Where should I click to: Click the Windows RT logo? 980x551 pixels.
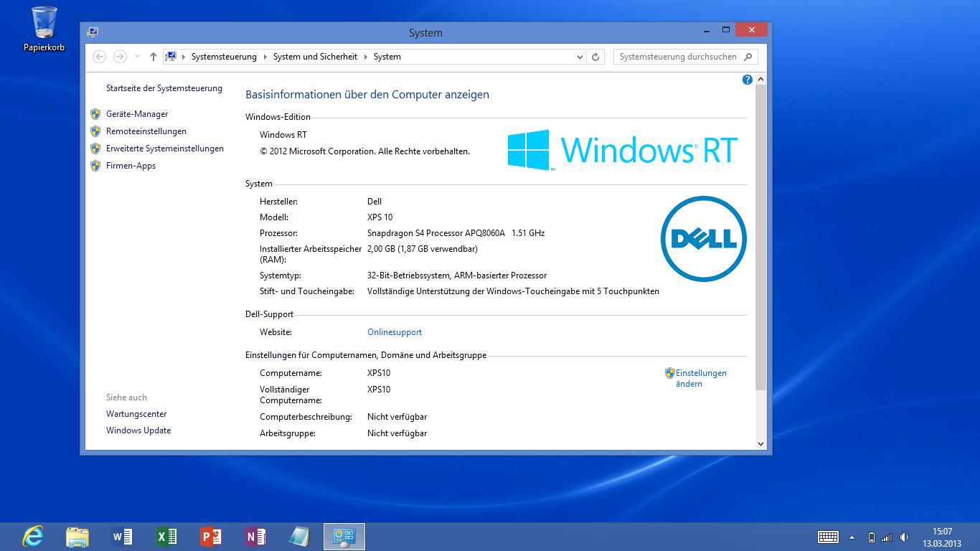click(623, 149)
